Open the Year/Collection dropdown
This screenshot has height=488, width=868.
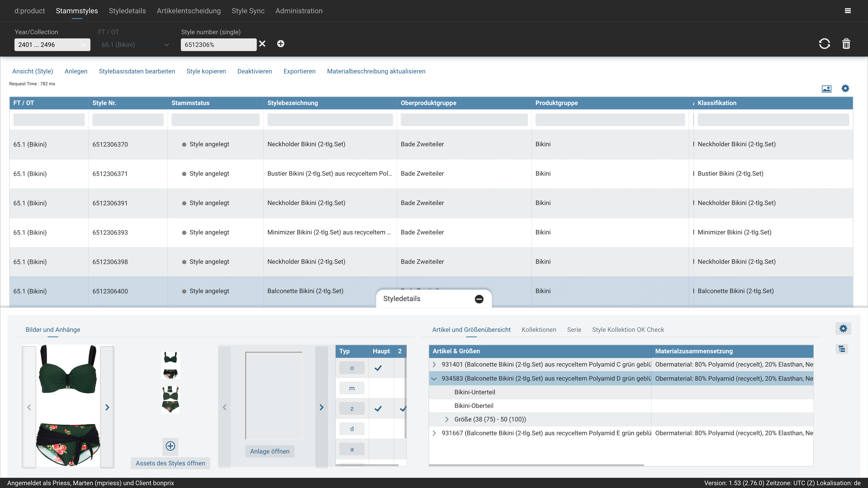tap(52, 44)
